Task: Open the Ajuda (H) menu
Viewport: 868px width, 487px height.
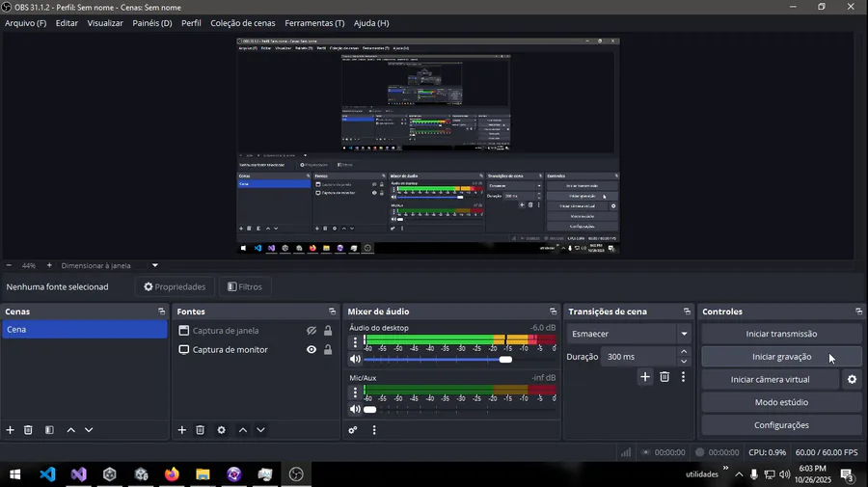Action: click(x=371, y=23)
